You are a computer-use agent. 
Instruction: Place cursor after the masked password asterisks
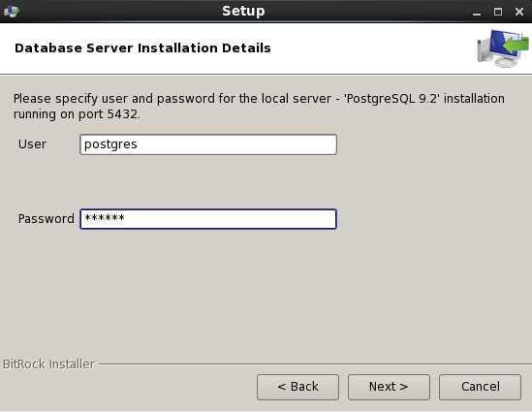point(126,219)
